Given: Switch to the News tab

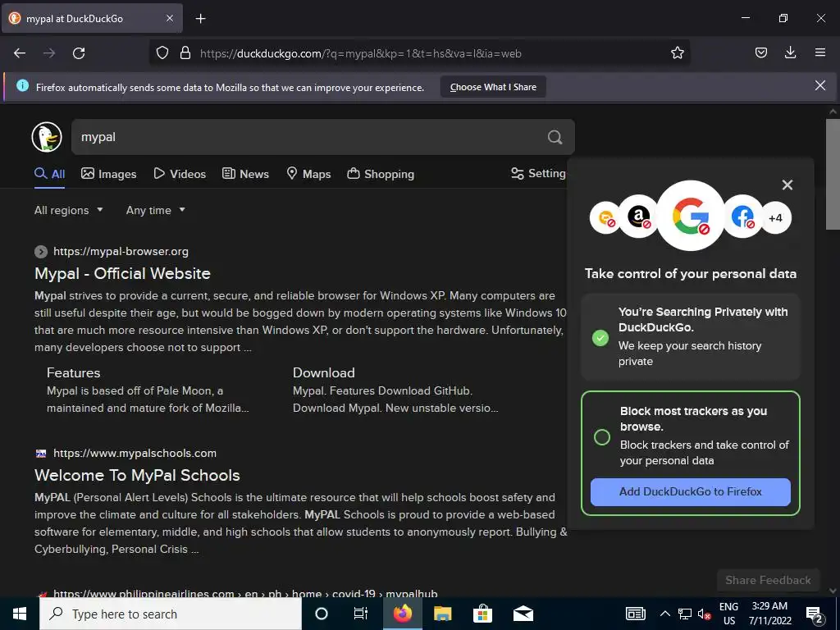Looking at the screenshot, I should pos(245,174).
